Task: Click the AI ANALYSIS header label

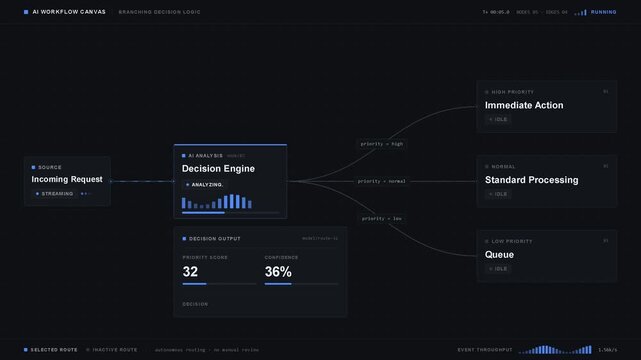Action: coord(205,156)
